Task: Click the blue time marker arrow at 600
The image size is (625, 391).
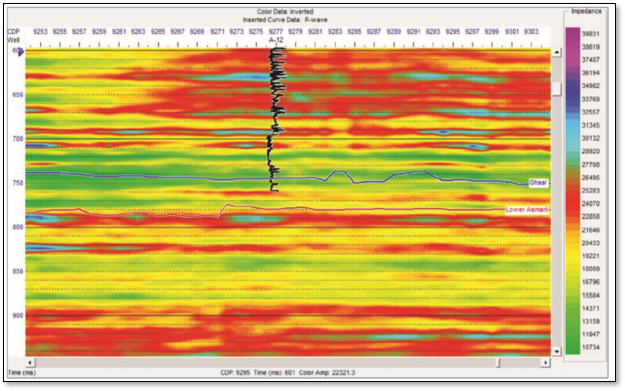Action: click(x=20, y=51)
